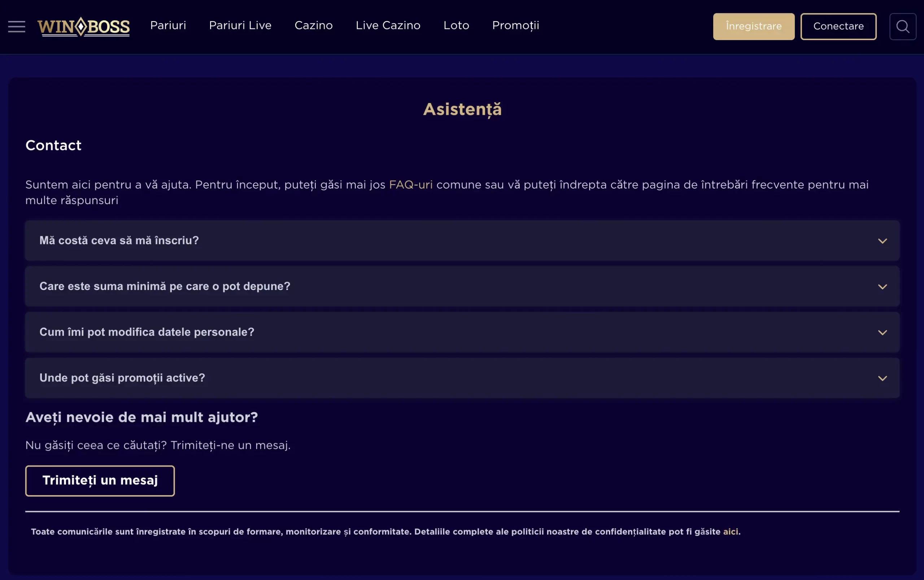
Task: Open the Loto page
Action: pos(456,25)
